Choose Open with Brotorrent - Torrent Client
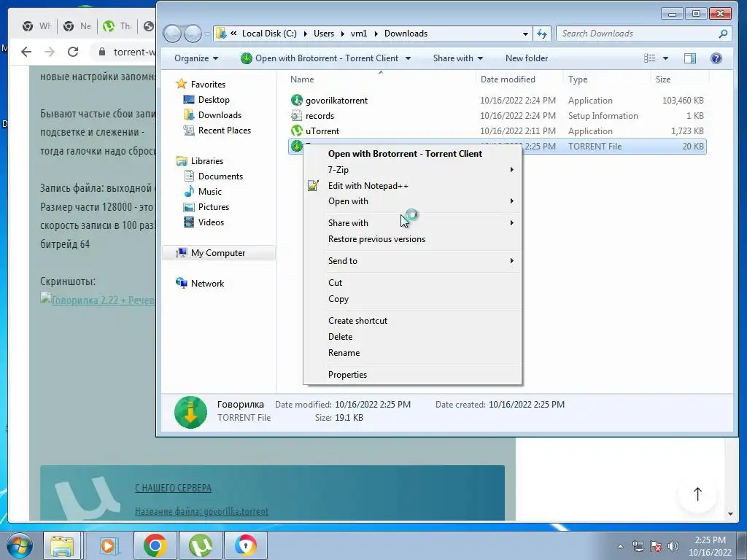The width and height of the screenshot is (747, 560). click(x=413, y=154)
